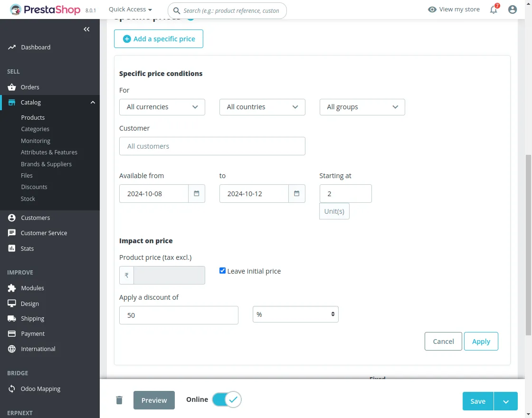Click the Apply a discount of field

click(x=179, y=315)
